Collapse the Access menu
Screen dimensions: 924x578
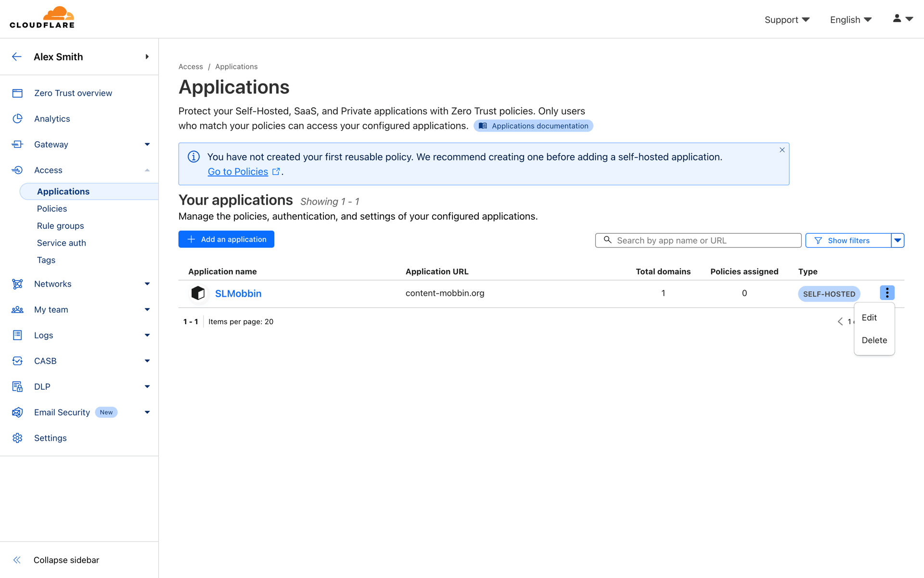tap(147, 170)
